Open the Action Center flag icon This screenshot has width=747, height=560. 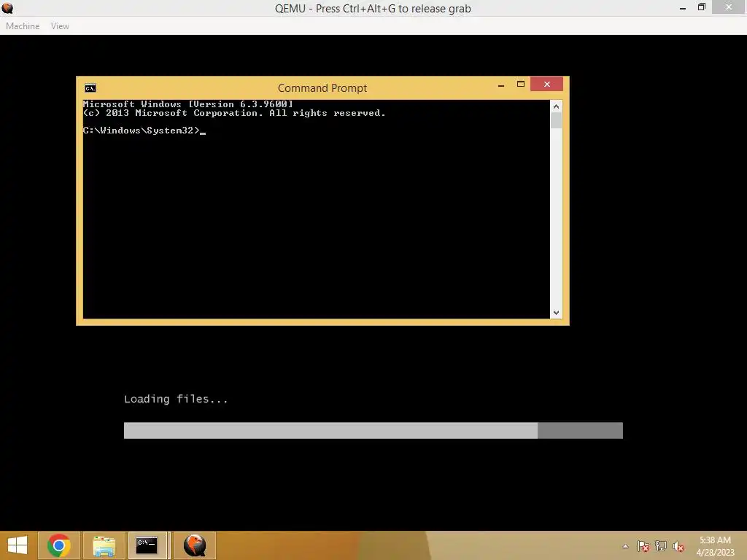click(643, 546)
